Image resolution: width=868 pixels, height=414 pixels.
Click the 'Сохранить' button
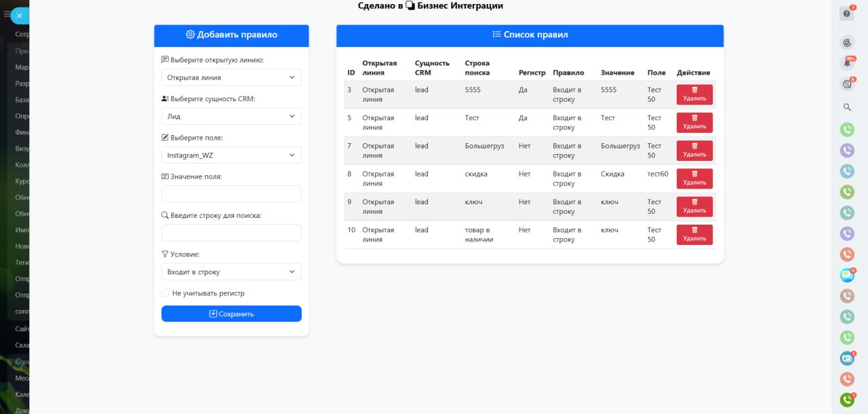click(x=231, y=314)
